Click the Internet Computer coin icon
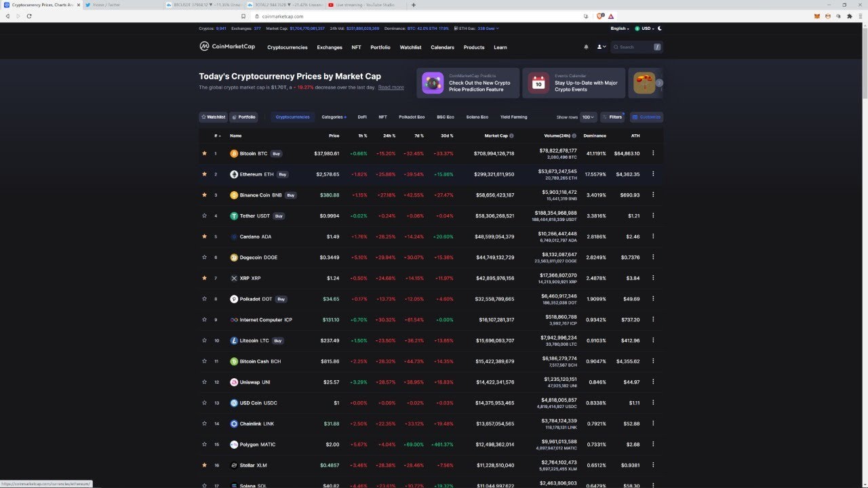 234,320
